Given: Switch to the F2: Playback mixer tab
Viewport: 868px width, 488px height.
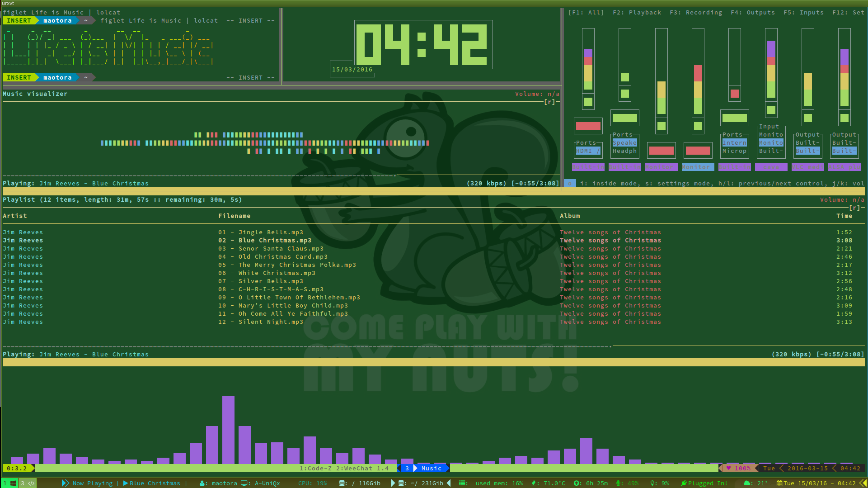Looking at the screenshot, I should (x=637, y=12).
